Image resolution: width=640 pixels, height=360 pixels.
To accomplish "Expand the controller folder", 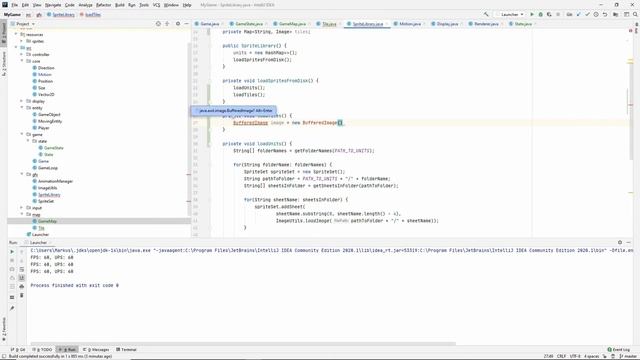I will click(x=22, y=54).
